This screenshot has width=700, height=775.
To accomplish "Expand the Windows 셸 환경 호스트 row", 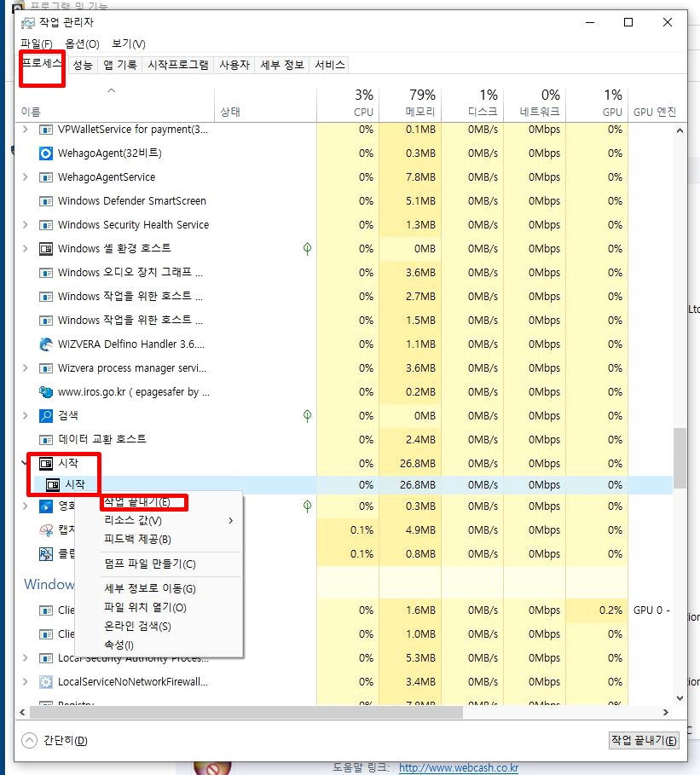I will 26,249.
